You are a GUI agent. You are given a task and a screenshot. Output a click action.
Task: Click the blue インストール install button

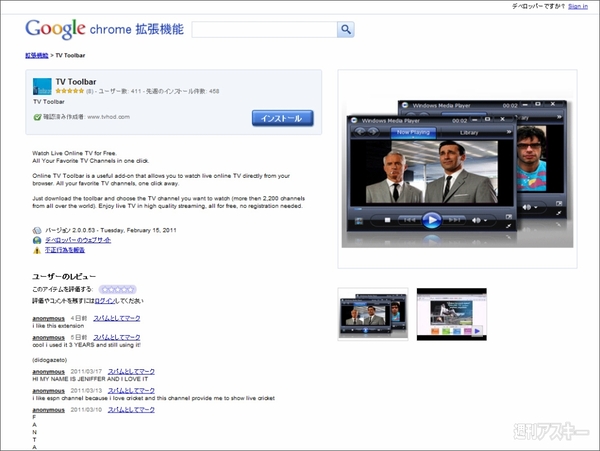tap(282, 118)
